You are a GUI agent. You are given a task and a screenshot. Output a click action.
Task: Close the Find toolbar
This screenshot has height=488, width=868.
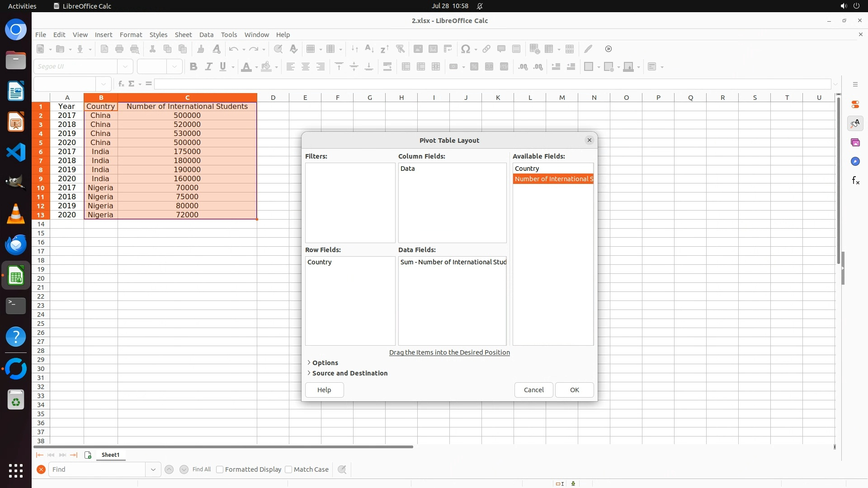point(41,469)
